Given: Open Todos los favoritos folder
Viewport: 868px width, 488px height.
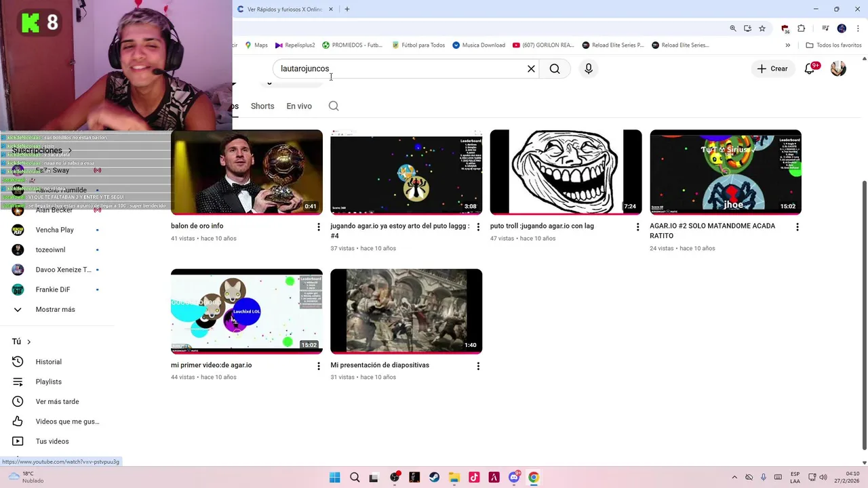Looking at the screenshot, I should tap(833, 45).
